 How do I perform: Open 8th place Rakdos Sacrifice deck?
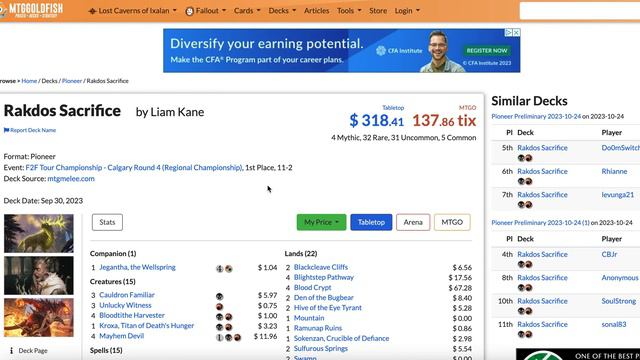point(542,278)
